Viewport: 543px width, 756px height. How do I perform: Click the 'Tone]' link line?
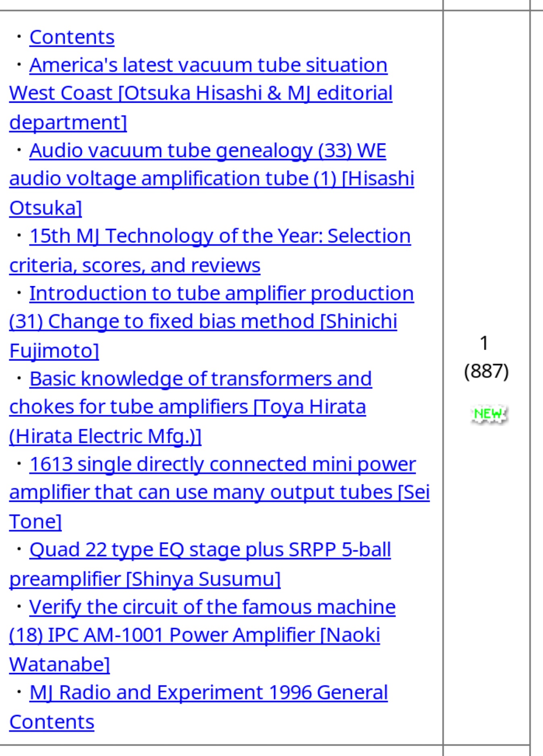click(35, 522)
